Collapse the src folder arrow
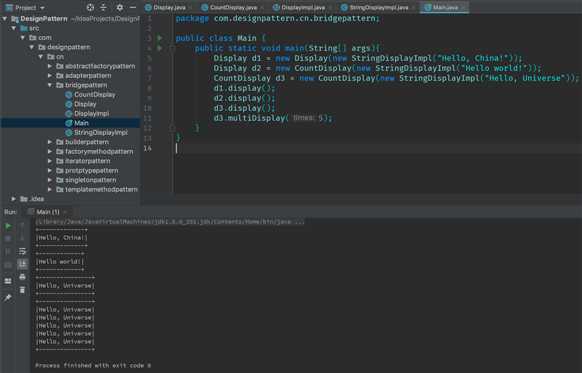The width and height of the screenshot is (582, 373). coord(14,28)
